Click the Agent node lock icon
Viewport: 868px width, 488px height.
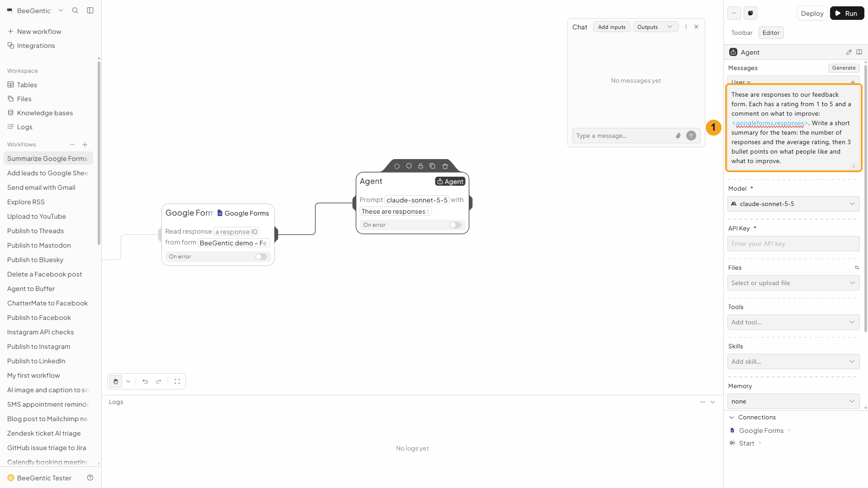click(x=420, y=166)
